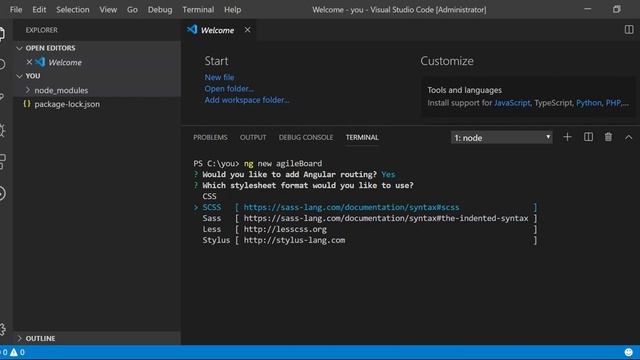Click the SCSS option in terminal
The height and width of the screenshot is (360, 640).
(x=211, y=207)
